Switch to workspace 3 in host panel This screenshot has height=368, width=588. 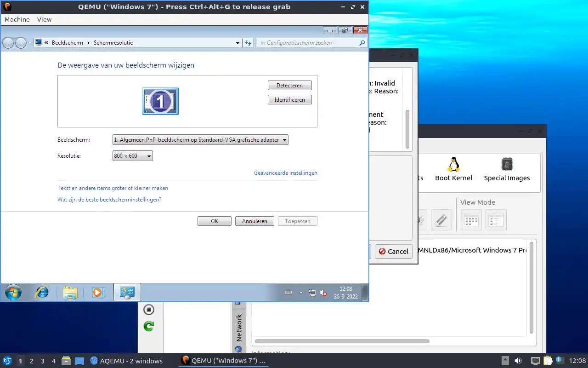[x=43, y=361]
